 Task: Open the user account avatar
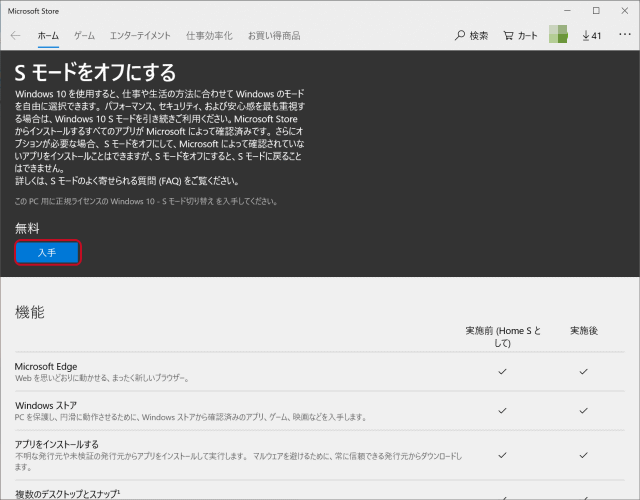(558, 34)
